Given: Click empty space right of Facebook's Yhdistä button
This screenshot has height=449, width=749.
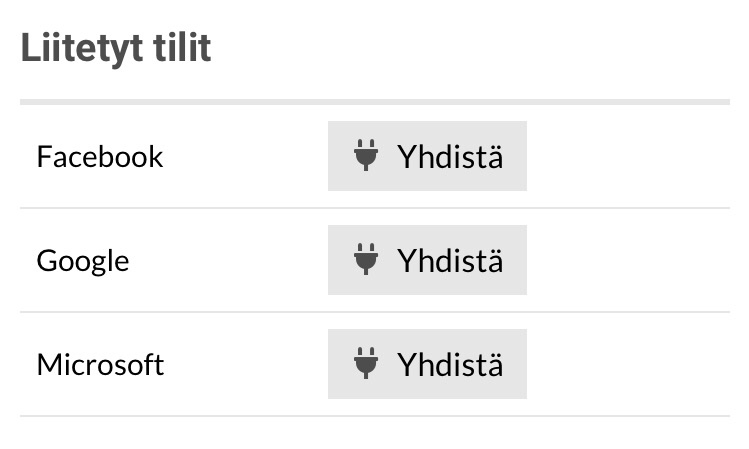Looking at the screenshot, I should pyautogui.click(x=628, y=156).
